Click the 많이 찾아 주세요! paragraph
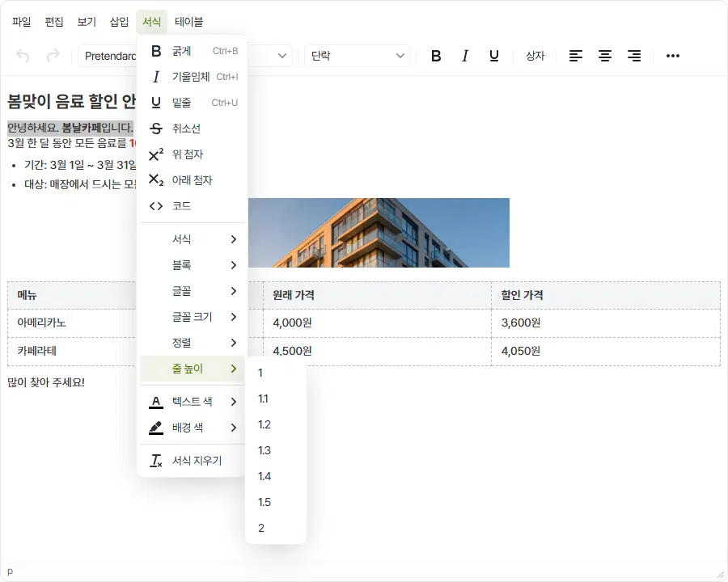728x582 pixels. click(46, 382)
